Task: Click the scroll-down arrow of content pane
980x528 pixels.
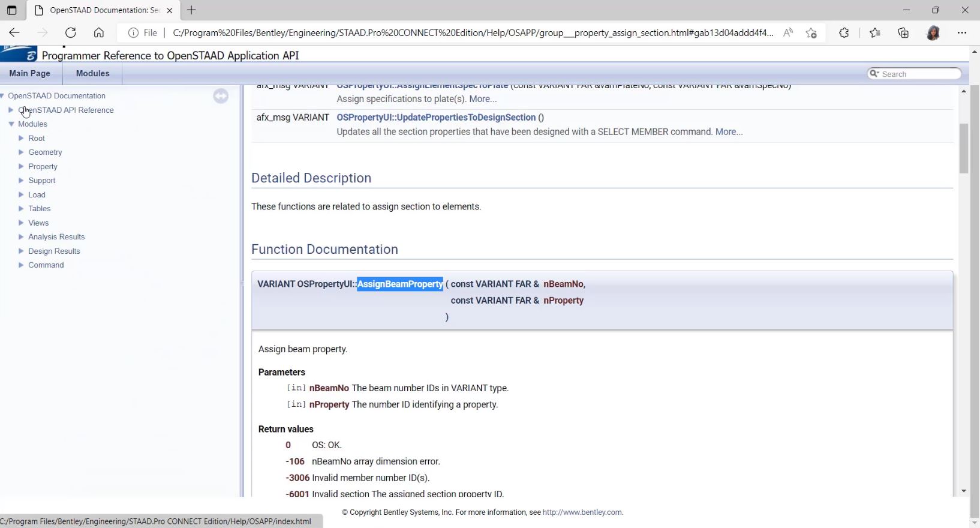Action: point(964,491)
